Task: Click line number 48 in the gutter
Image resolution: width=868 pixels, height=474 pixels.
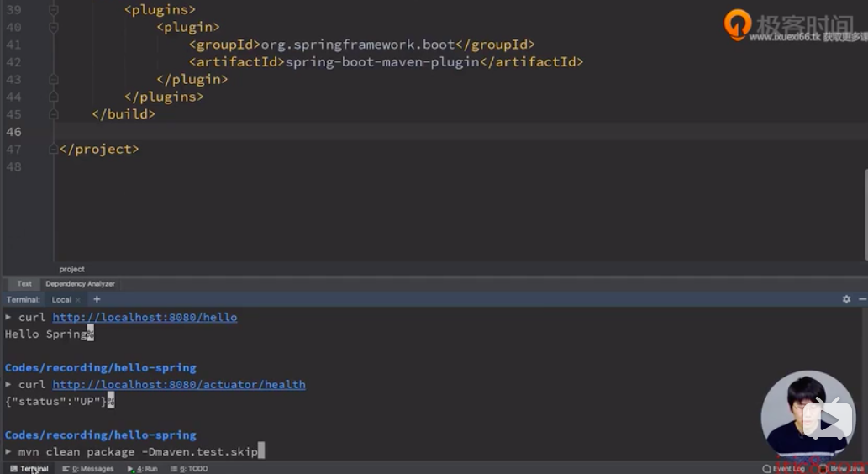Action: (x=13, y=166)
